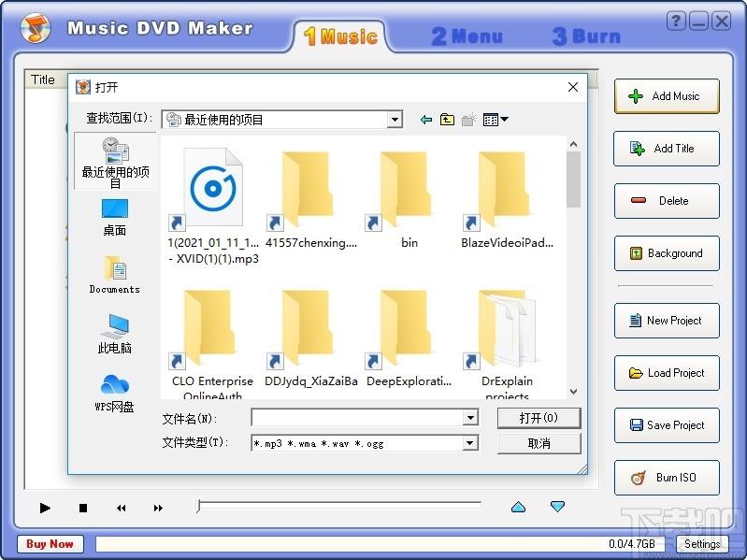Click the Add Title button
Image resolution: width=747 pixels, height=560 pixels.
[x=667, y=149]
